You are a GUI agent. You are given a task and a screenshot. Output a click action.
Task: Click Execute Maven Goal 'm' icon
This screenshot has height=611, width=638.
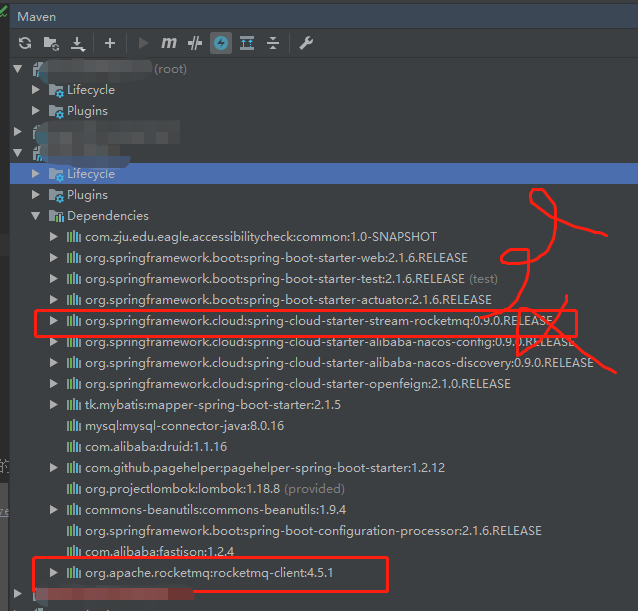(168, 43)
